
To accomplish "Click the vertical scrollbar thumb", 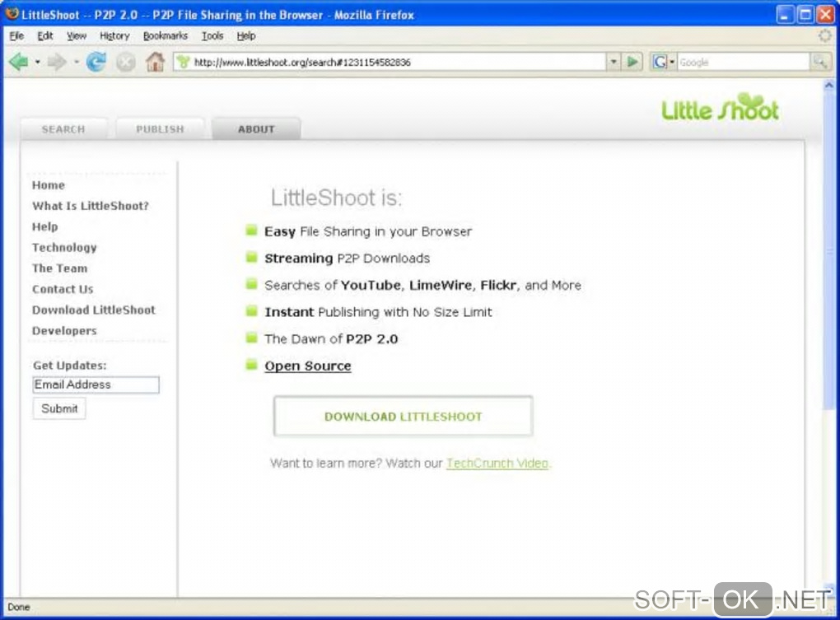I will [828, 252].
